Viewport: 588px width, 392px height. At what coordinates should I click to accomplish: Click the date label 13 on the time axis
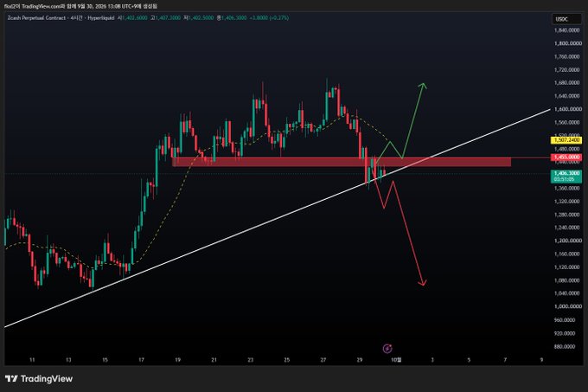click(68, 360)
